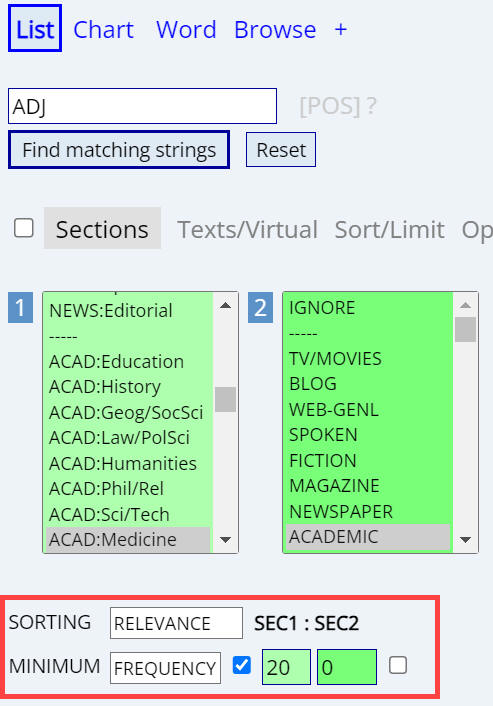The image size is (493, 706).
Task: Open the SORTING Relevance dropdown
Action: (x=176, y=623)
